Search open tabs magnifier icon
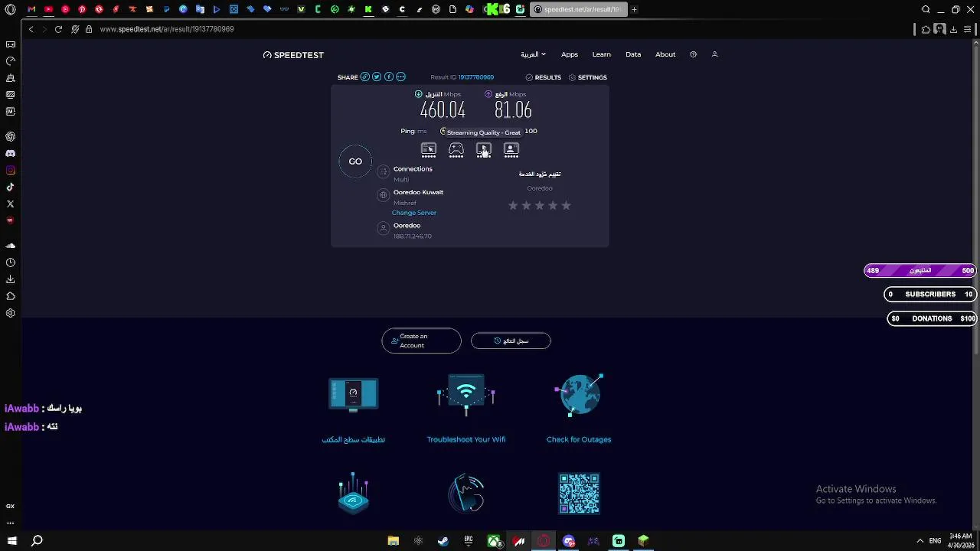The width and height of the screenshot is (980, 551). coord(926,9)
